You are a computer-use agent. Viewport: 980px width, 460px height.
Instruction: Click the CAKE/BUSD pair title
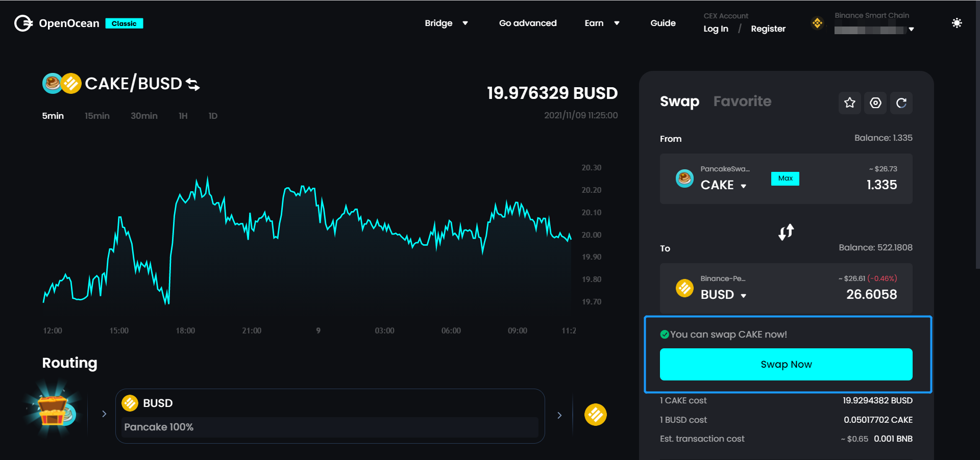click(x=133, y=83)
